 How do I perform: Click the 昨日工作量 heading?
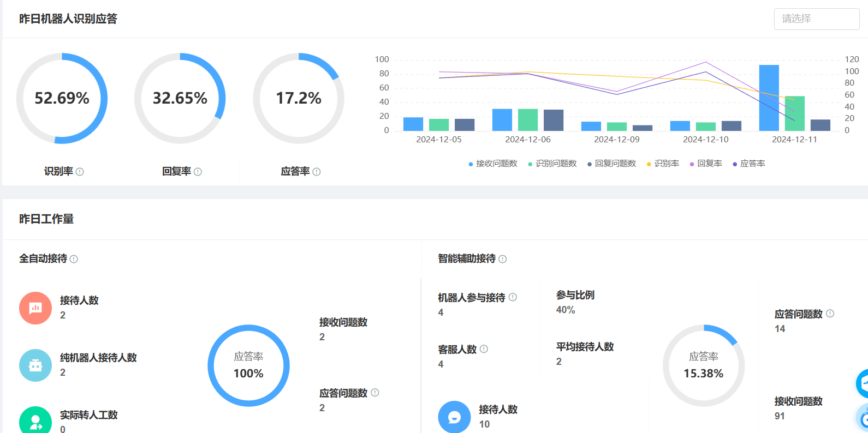(46, 219)
